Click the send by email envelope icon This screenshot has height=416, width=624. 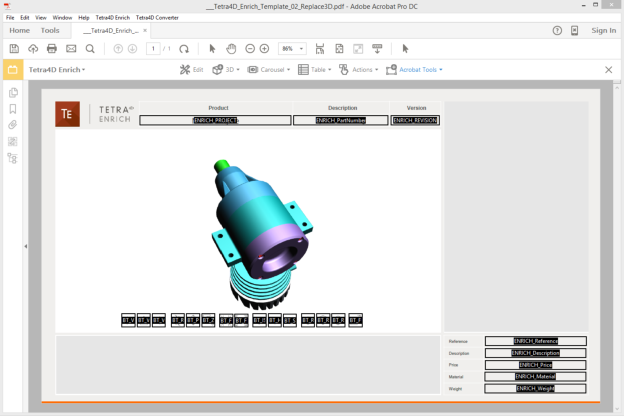(71, 49)
